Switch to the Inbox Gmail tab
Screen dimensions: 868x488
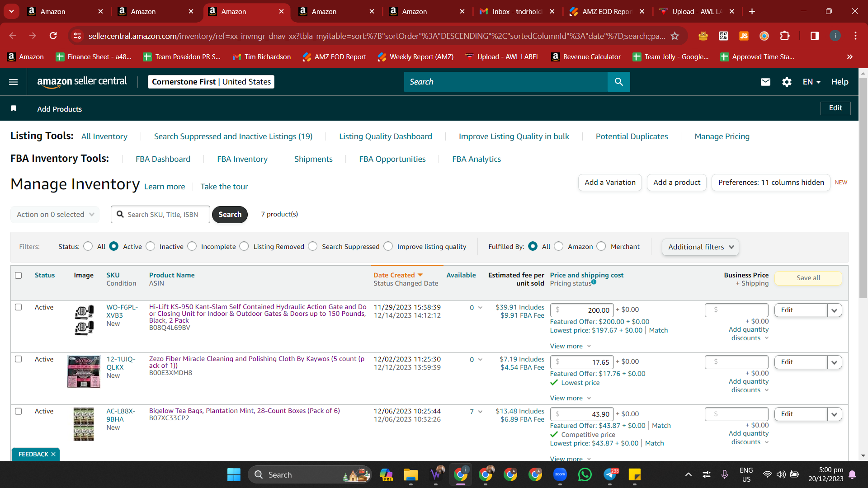pyautogui.click(x=517, y=11)
